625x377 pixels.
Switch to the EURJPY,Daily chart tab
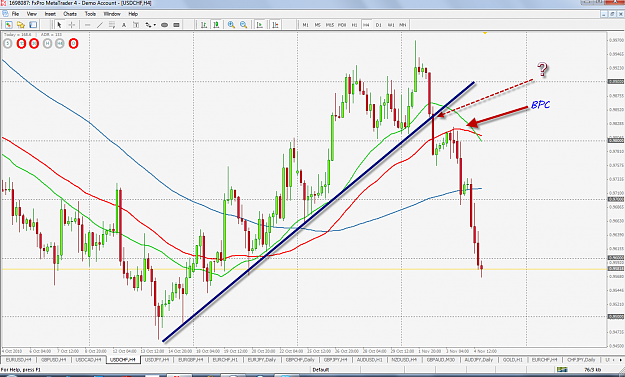(262, 360)
